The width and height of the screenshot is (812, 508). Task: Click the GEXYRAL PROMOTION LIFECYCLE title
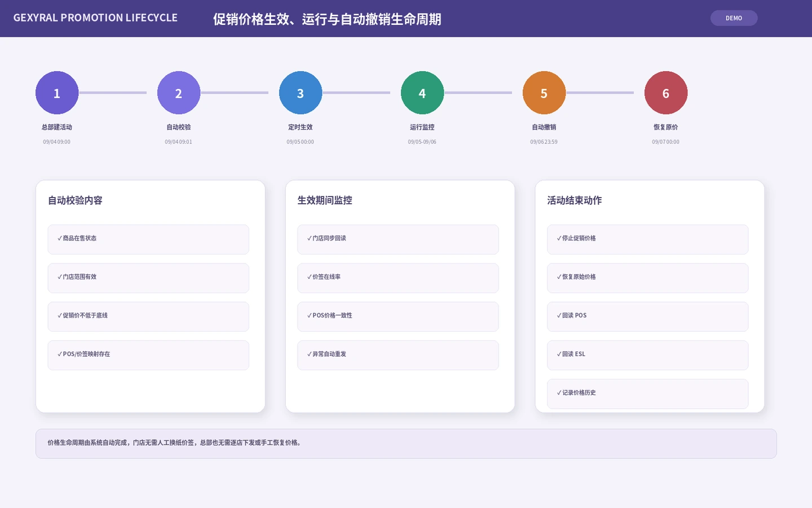pyautogui.click(x=95, y=17)
